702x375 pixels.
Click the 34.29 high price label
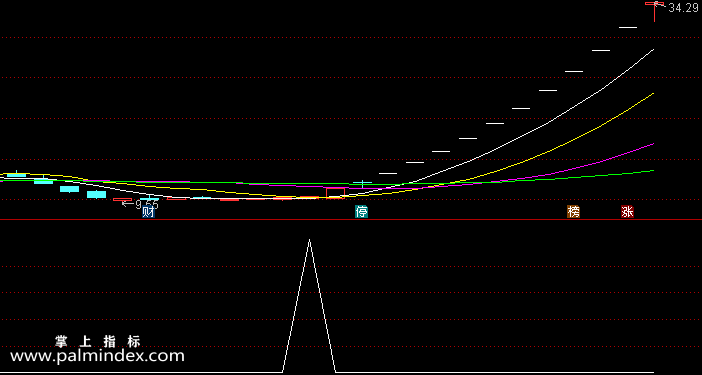pyautogui.click(x=683, y=8)
